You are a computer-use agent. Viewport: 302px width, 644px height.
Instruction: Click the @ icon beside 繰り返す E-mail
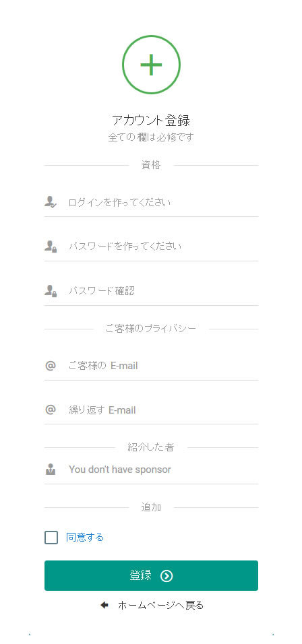pyautogui.click(x=50, y=410)
